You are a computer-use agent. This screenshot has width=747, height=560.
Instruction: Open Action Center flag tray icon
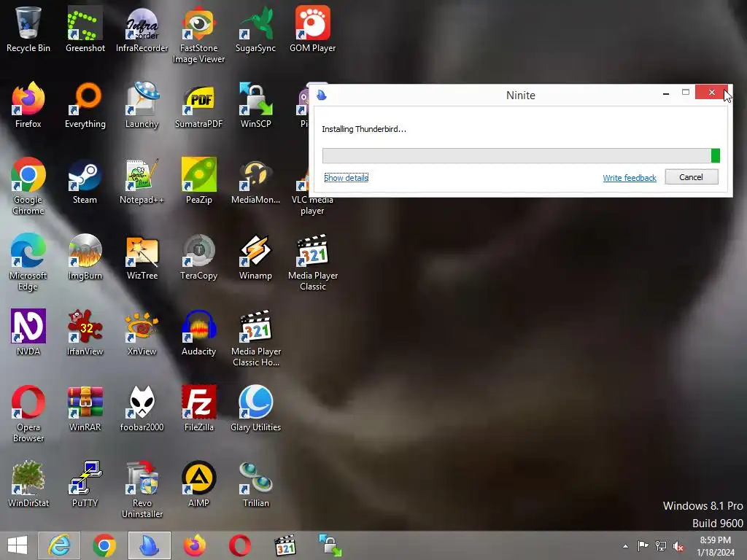coord(643,545)
